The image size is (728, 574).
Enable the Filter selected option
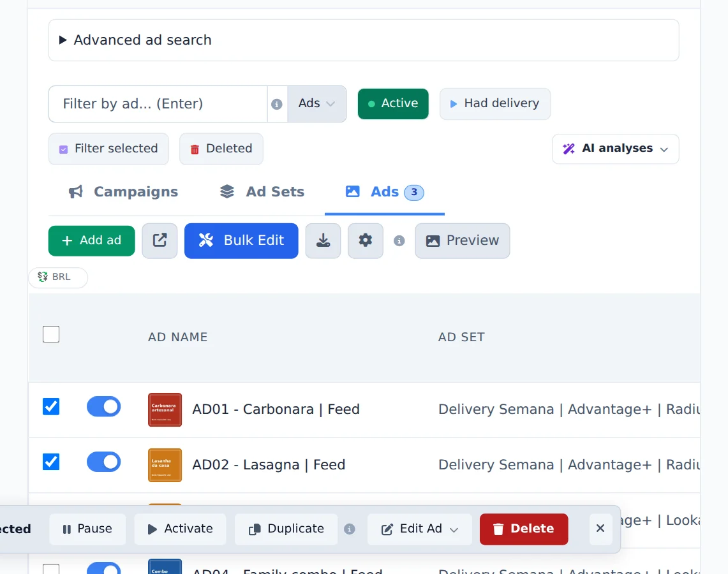pyautogui.click(x=108, y=149)
